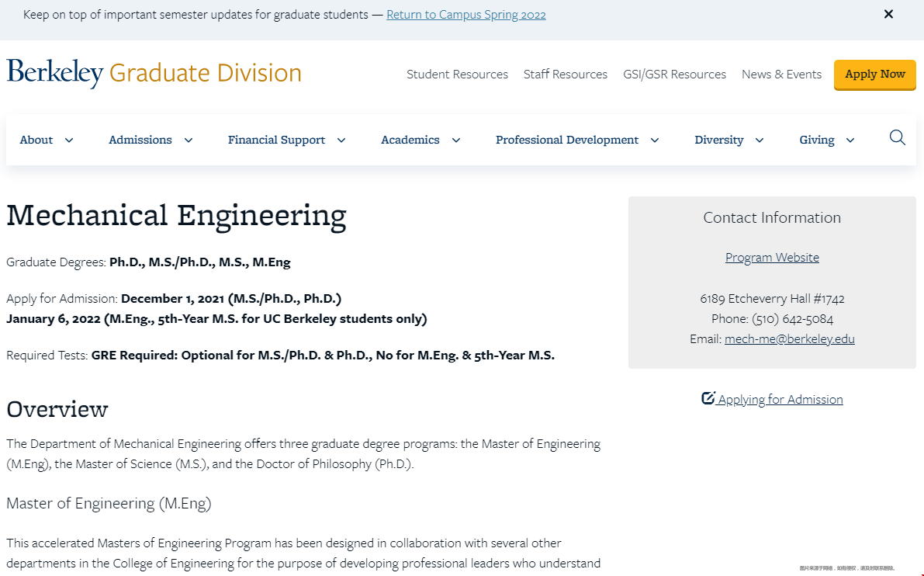Open the Giving menu item
Image resolution: width=924 pixels, height=576 pixels.
817,140
